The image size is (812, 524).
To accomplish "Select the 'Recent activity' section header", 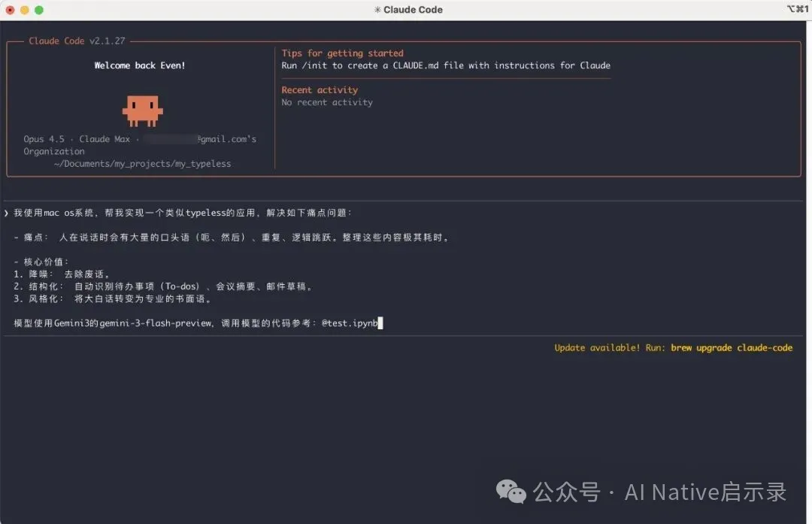I will click(320, 89).
